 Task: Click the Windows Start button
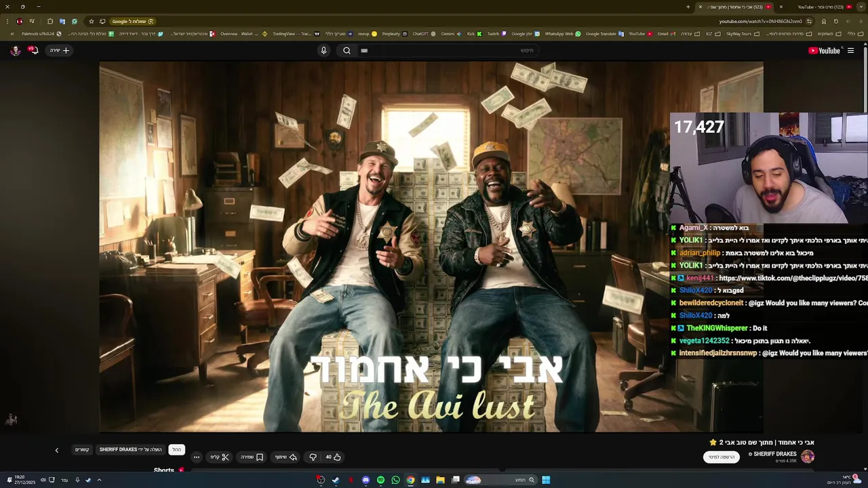(x=546, y=480)
